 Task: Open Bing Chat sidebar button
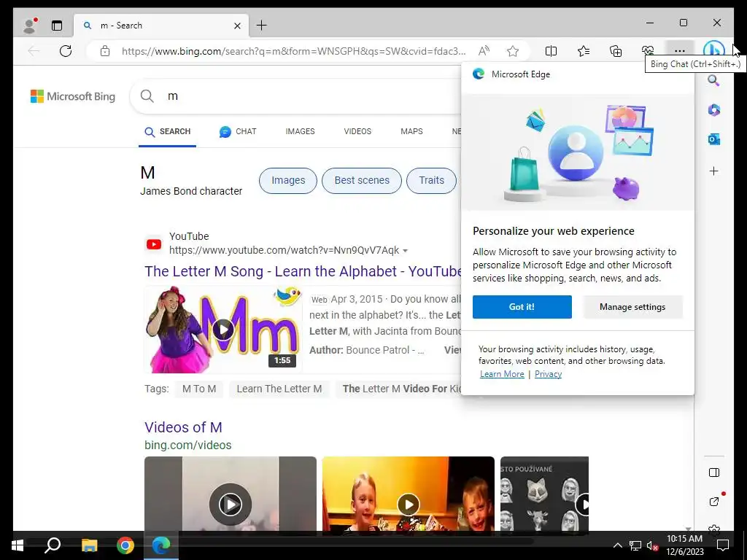coord(713,50)
